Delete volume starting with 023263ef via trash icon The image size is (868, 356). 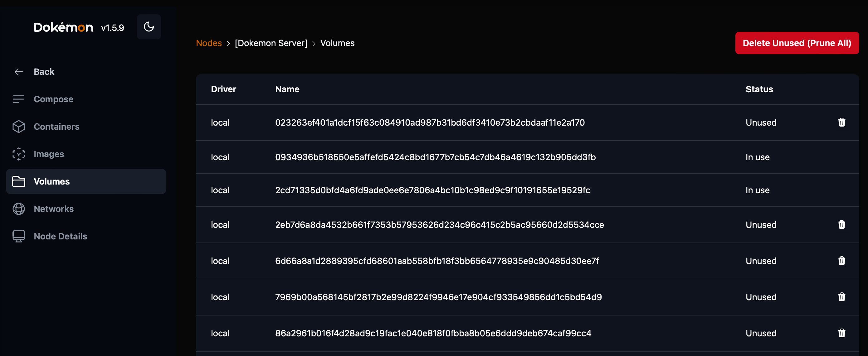tap(841, 122)
